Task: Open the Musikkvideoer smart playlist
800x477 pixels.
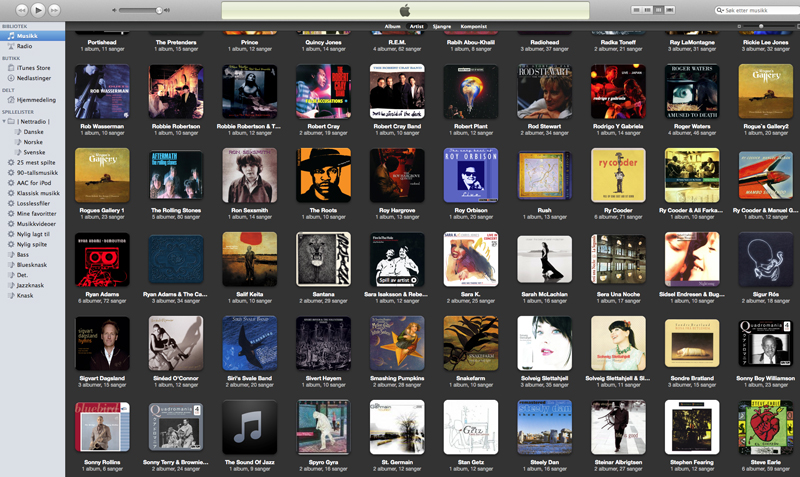Action: point(32,223)
